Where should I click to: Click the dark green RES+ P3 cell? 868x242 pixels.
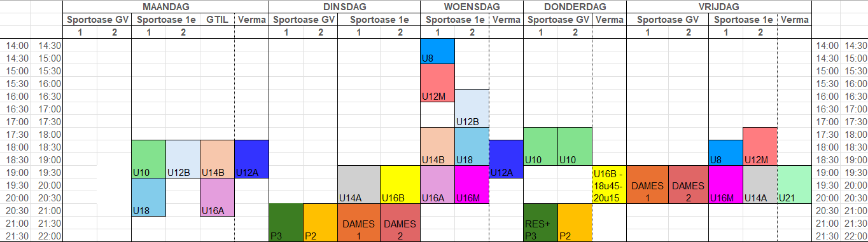pyautogui.click(x=541, y=223)
